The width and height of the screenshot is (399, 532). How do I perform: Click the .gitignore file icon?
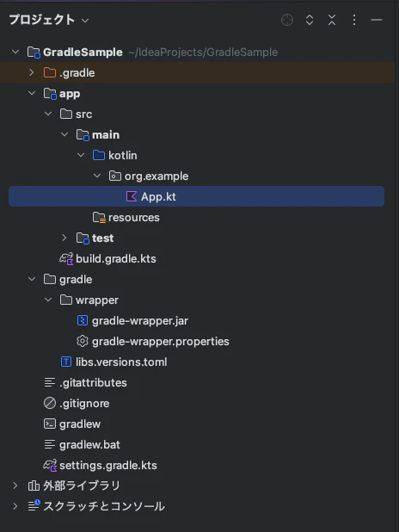tap(50, 403)
